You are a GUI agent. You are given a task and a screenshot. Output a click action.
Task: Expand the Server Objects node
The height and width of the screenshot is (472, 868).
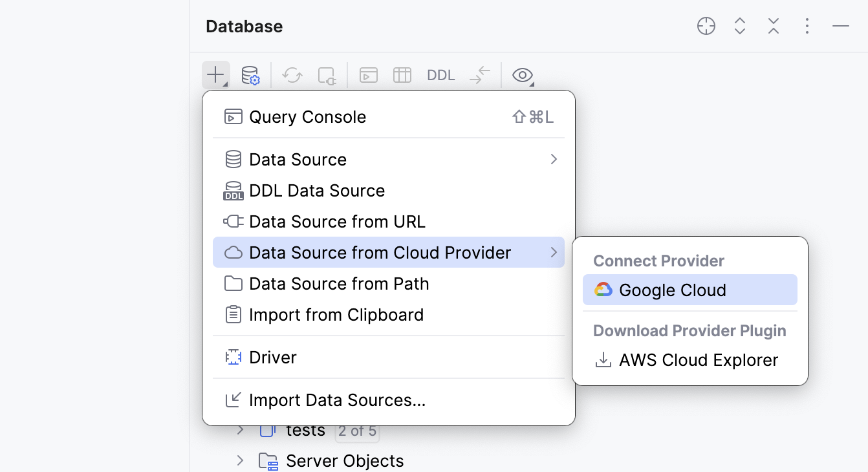240,460
